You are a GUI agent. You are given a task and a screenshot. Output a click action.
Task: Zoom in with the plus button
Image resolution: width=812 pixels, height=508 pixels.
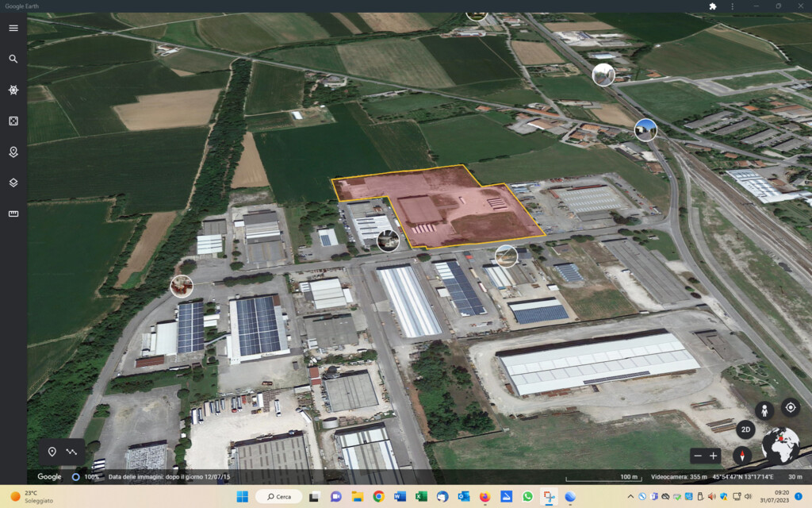[714, 456]
